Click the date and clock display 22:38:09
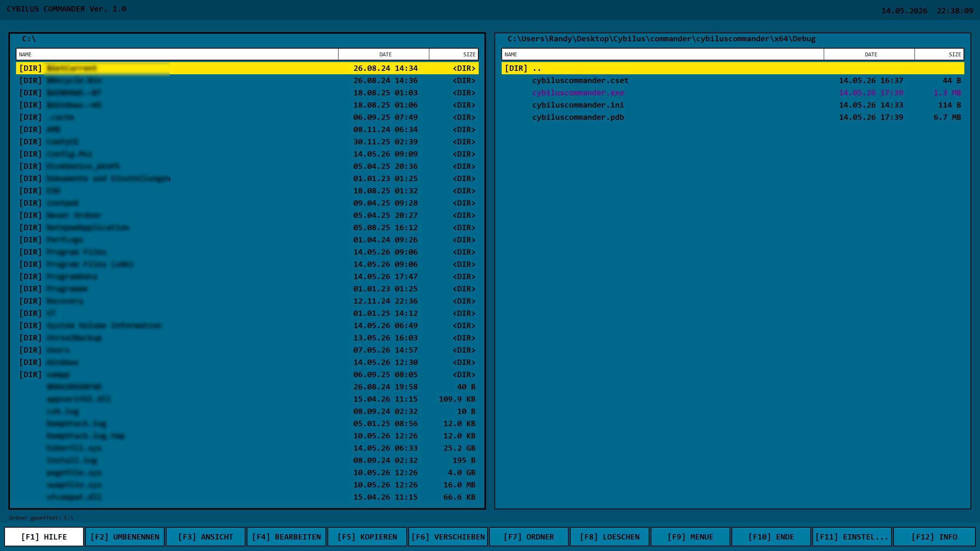Screen dimensions: 980x551 pos(927,11)
